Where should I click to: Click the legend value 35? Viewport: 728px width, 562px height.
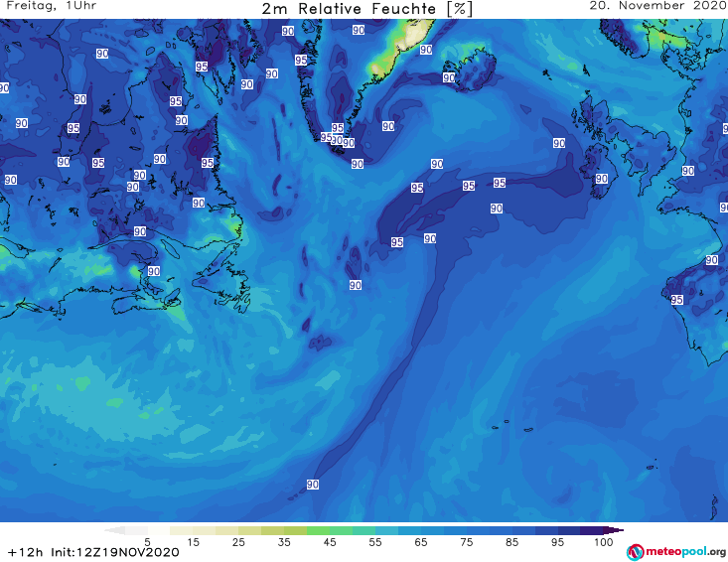click(x=284, y=542)
